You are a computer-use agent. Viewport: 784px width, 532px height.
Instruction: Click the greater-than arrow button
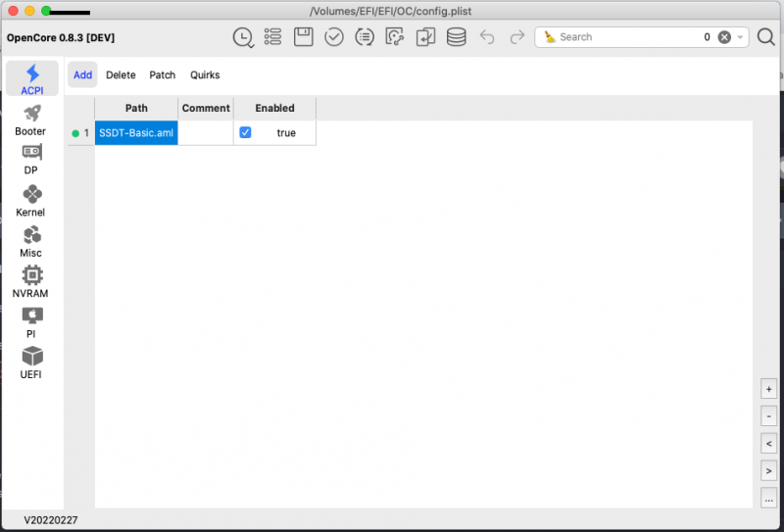tap(768, 471)
